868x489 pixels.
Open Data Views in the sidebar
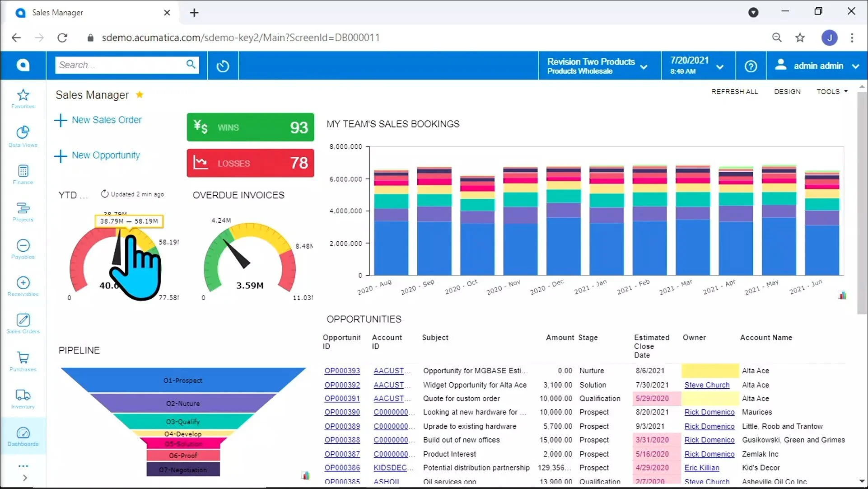point(23,136)
